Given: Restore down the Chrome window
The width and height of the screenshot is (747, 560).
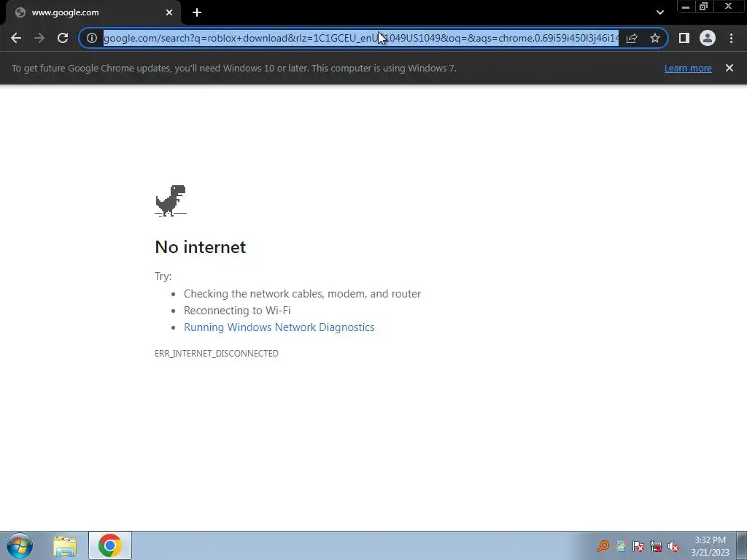Looking at the screenshot, I should pos(703,7).
